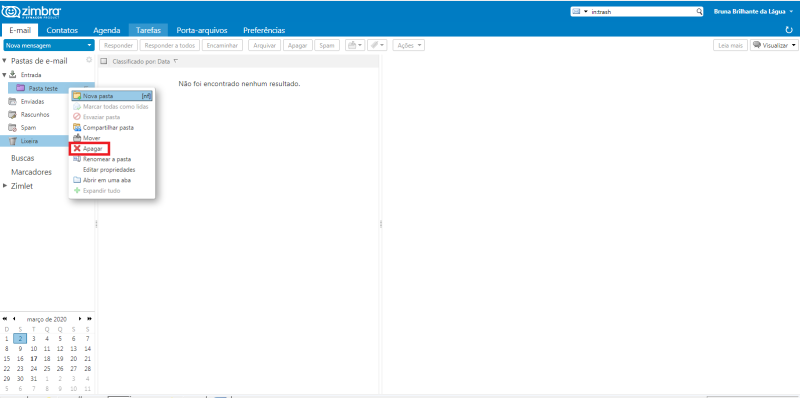Select day 31 in mini calendar
800x398 pixels.
tap(34, 379)
